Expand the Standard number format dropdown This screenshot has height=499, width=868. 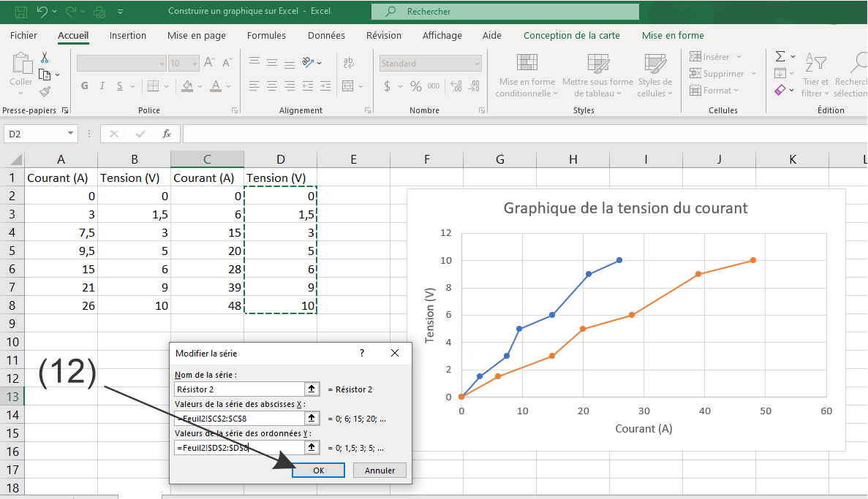pyautogui.click(x=477, y=64)
